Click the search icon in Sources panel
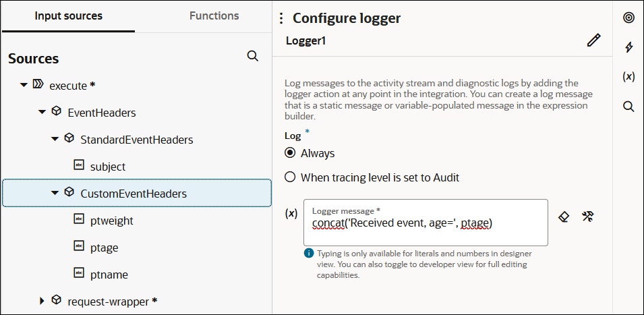644x315 pixels. point(253,56)
